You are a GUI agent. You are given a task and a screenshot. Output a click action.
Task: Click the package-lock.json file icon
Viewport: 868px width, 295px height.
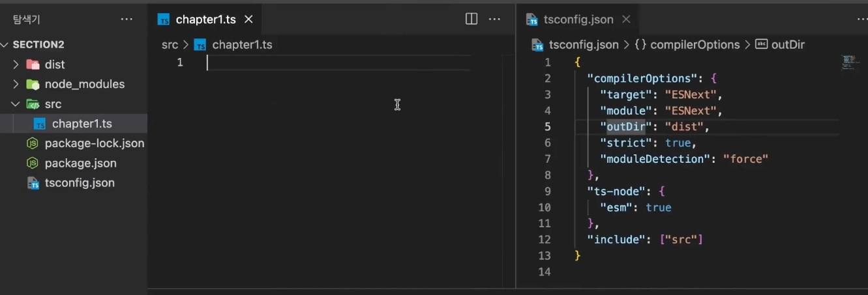coord(33,143)
